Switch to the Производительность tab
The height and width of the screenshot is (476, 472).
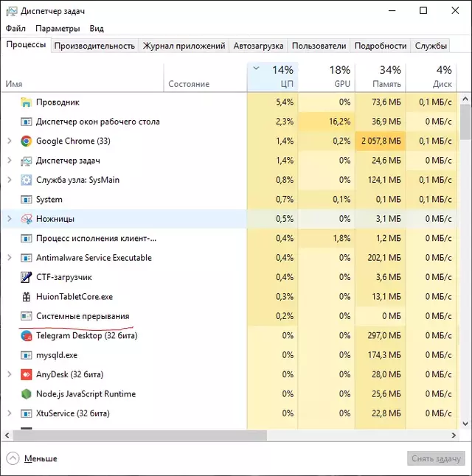pyautogui.click(x=95, y=46)
